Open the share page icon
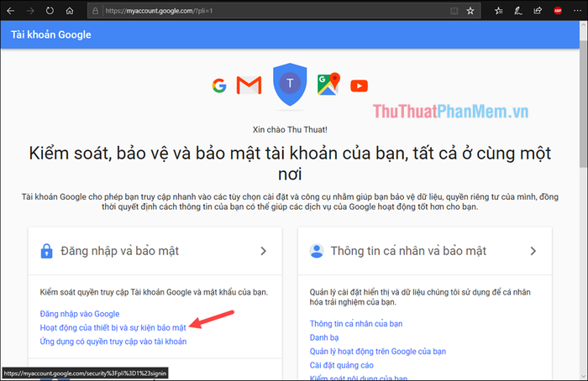This screenshot has height=381, width=588. pyautogui.click(x=538, y=11)
